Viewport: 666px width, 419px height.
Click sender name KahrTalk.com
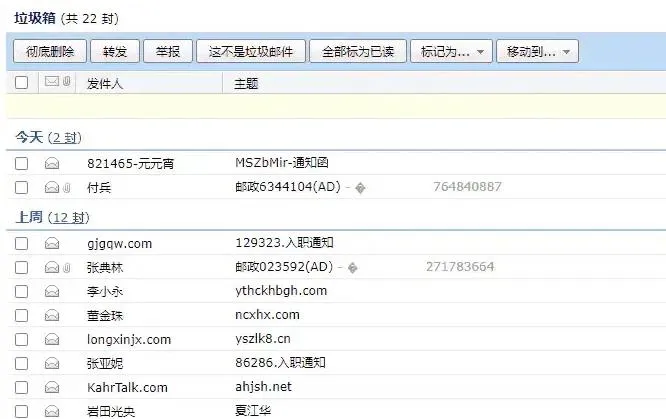(x=127, y=388)
